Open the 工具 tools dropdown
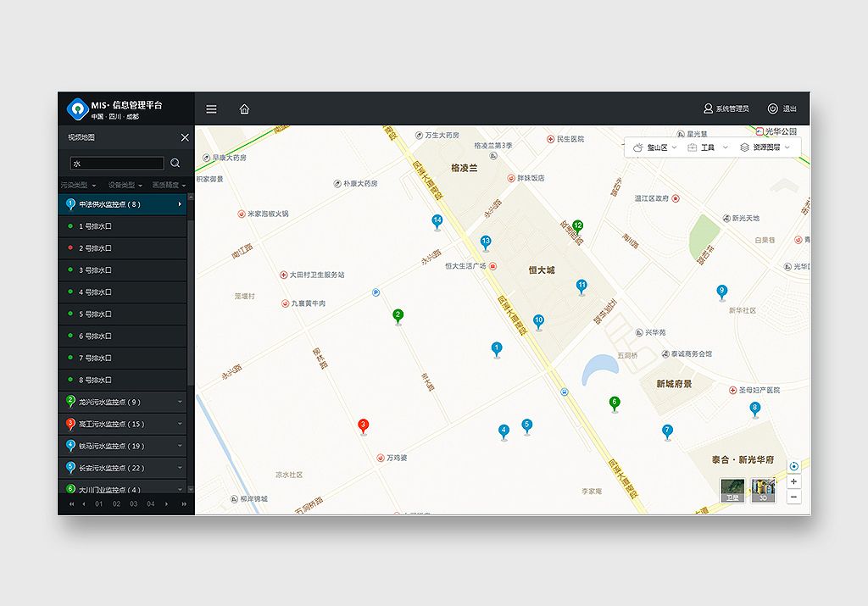Screen dimensions: 868x606 pyautogui.click(x=708, y=147)
